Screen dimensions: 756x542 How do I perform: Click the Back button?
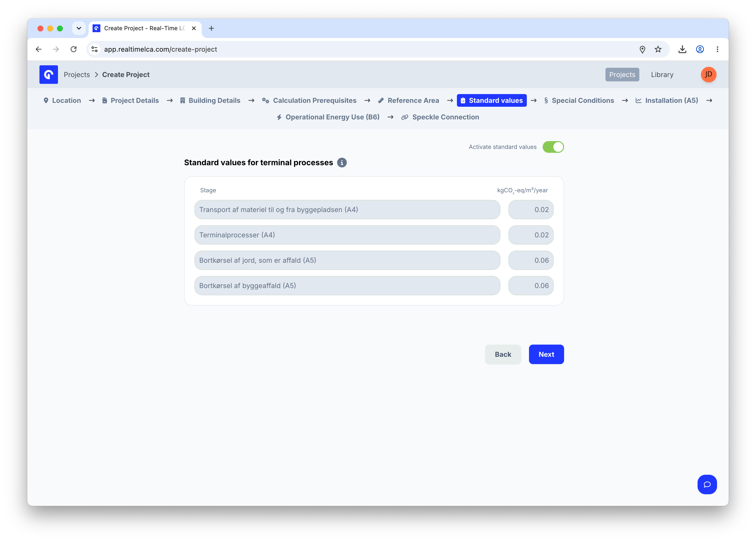coord(503,354)
